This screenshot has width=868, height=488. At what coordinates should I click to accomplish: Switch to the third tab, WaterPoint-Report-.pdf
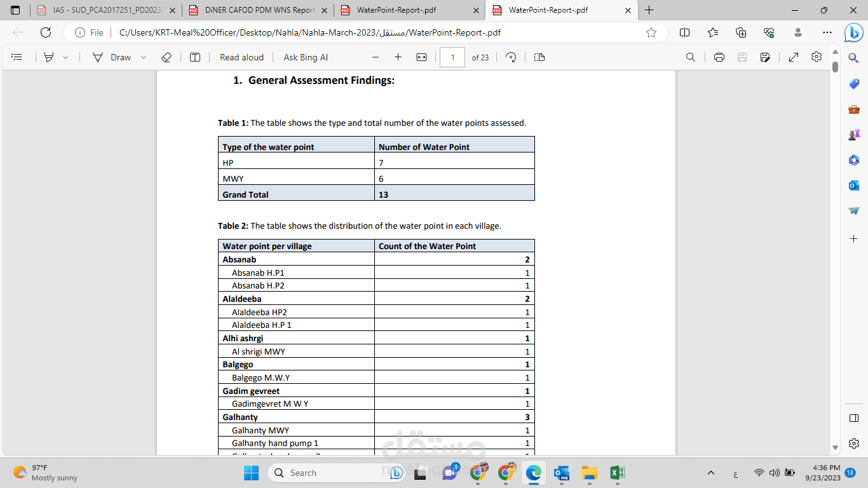[x=410, y=10]
